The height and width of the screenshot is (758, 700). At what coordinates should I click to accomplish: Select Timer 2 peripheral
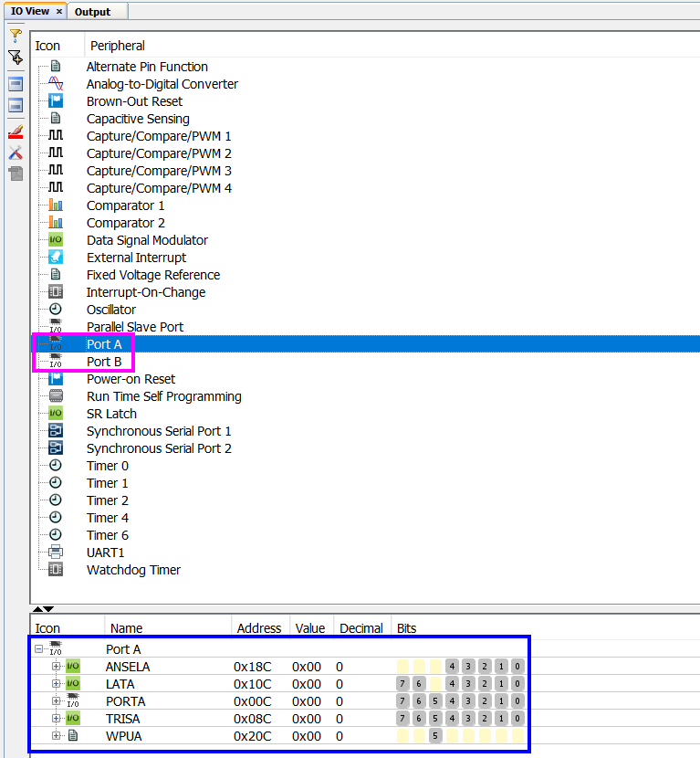pos(108,500)
